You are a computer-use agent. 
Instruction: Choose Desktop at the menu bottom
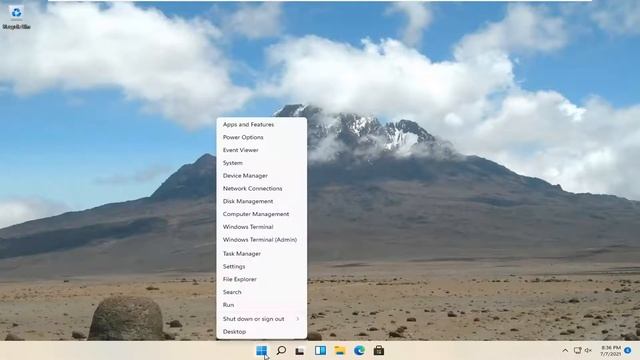click(x=262, y=332)
